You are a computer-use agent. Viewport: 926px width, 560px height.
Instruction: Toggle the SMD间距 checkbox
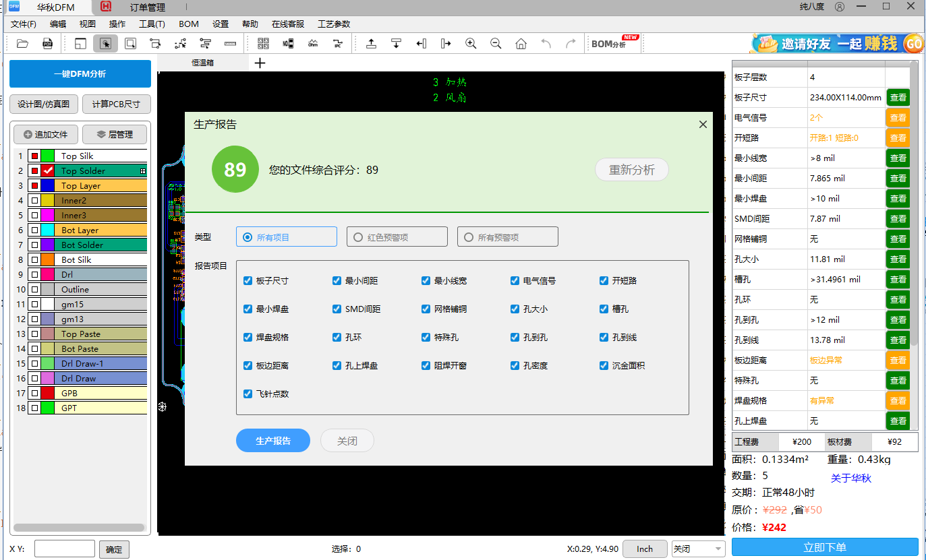(x=337, y=309)
